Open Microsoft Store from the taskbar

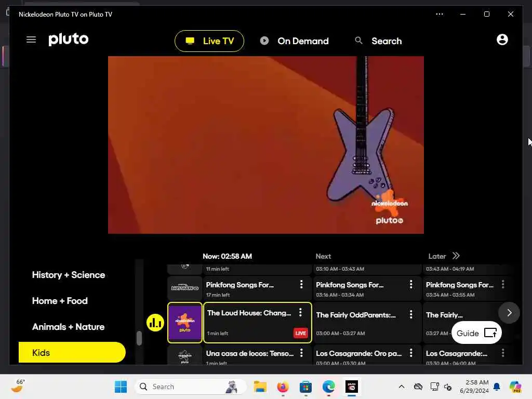(x=305, y=387)
